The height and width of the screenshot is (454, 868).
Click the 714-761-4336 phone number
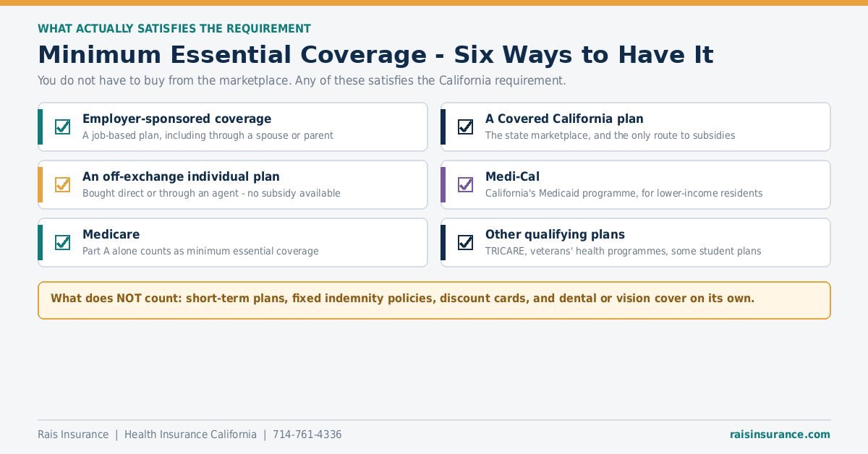307,434
